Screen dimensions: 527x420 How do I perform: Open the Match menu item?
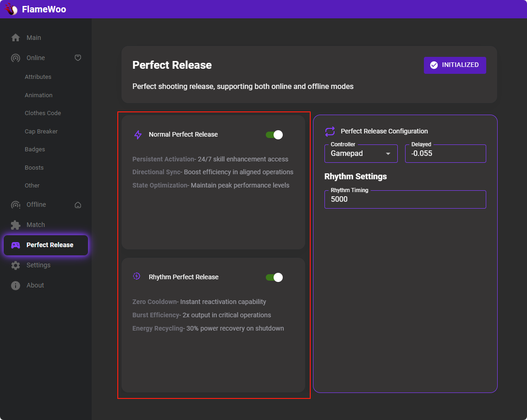pos(46,225)
